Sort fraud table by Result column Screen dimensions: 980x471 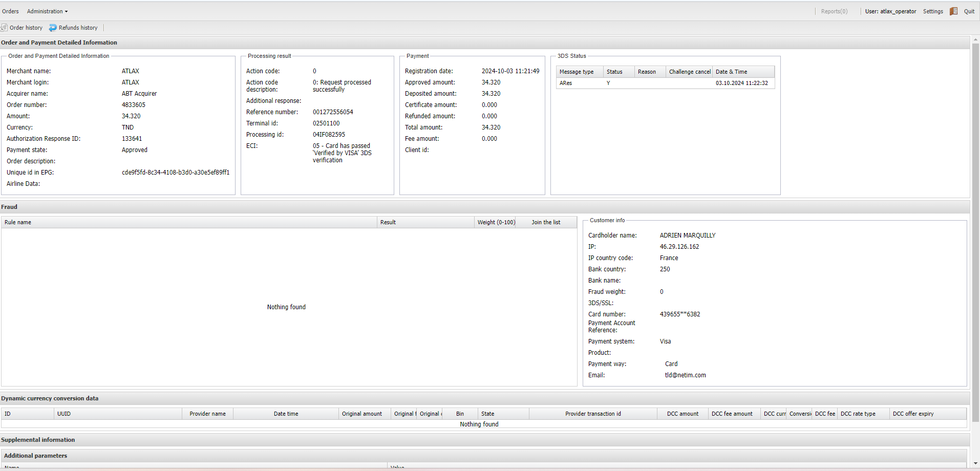coord(388,222)
